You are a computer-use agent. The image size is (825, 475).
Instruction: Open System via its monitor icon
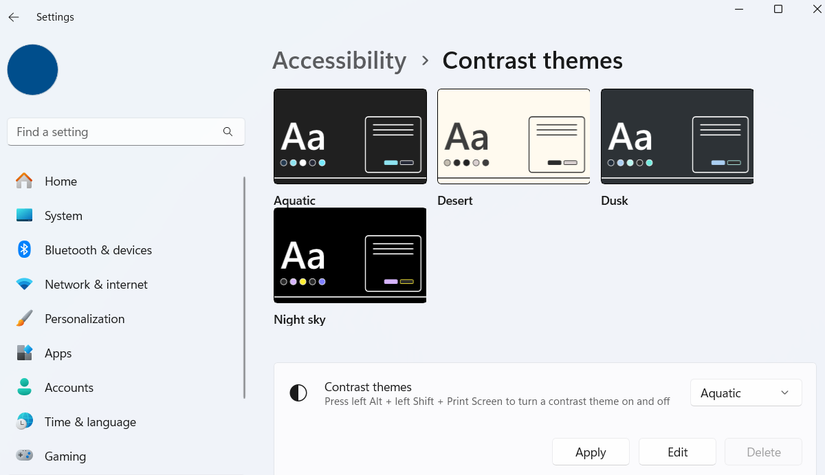pyautogui.click(x=25, y=216)
